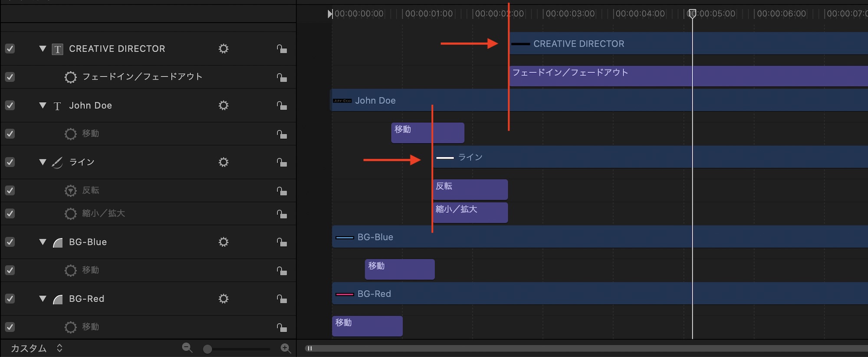Click the 00:00:06:00 timecode on the ruler

782,14
